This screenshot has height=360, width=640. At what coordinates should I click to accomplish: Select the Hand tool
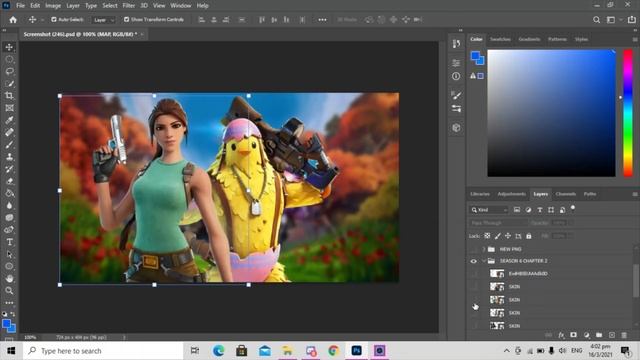click(9, 278)
